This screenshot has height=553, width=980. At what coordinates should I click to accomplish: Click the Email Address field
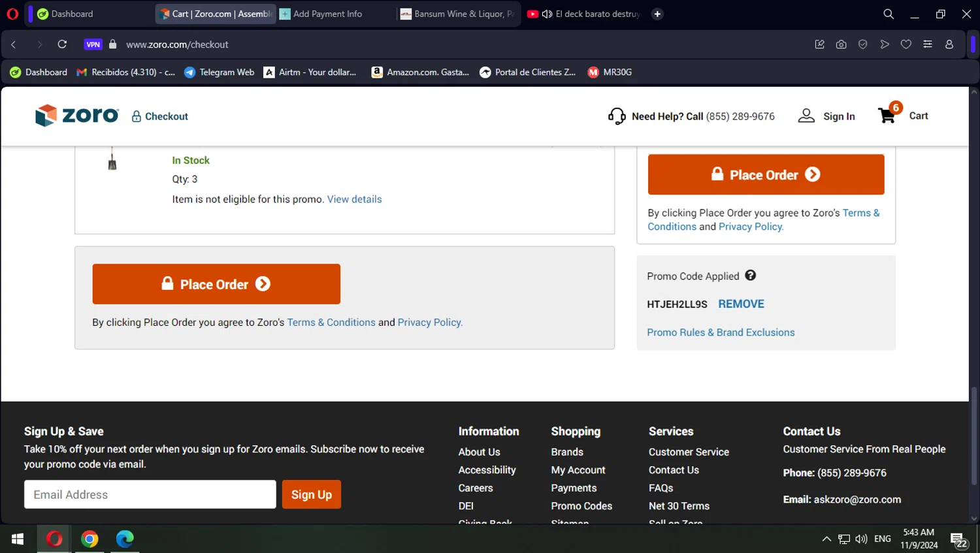point(150,494)
